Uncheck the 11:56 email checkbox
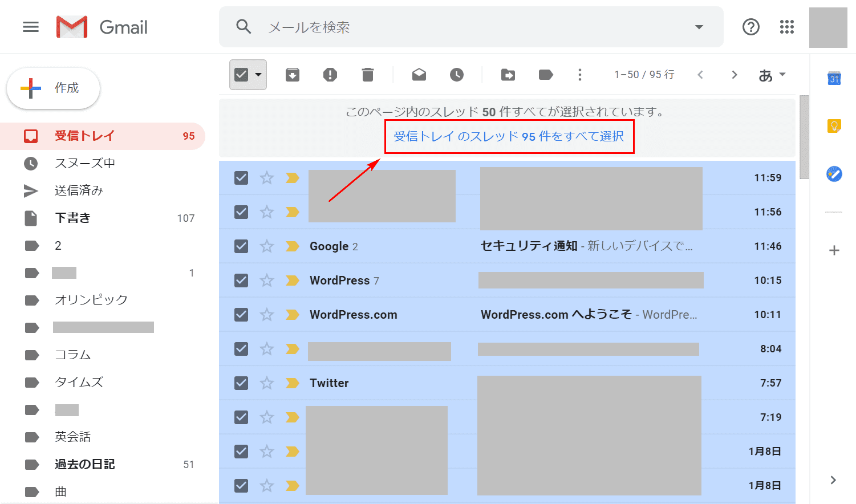The width and height of the screenshot is (856, 504). pos(241,212)
